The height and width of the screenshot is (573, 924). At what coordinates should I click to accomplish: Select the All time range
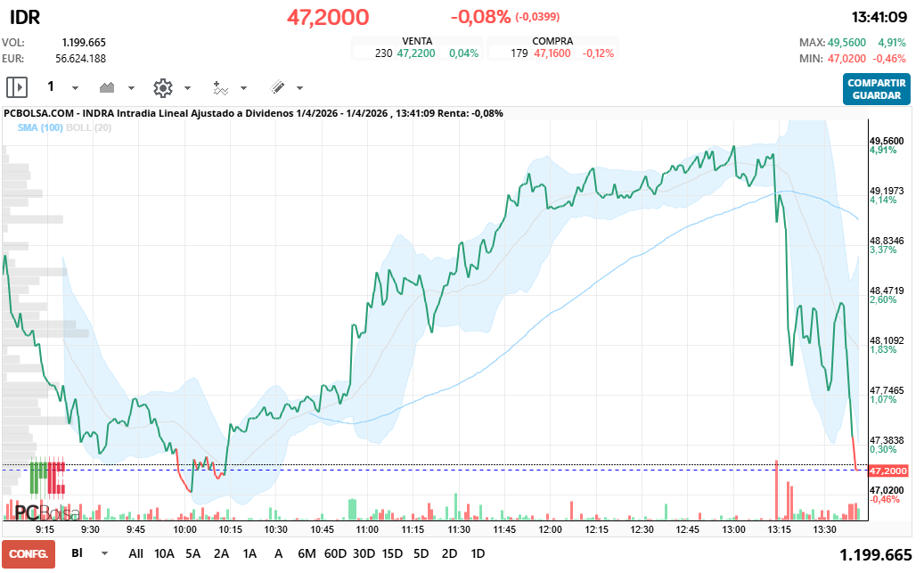pyautogui.click(x=135, y=553)
